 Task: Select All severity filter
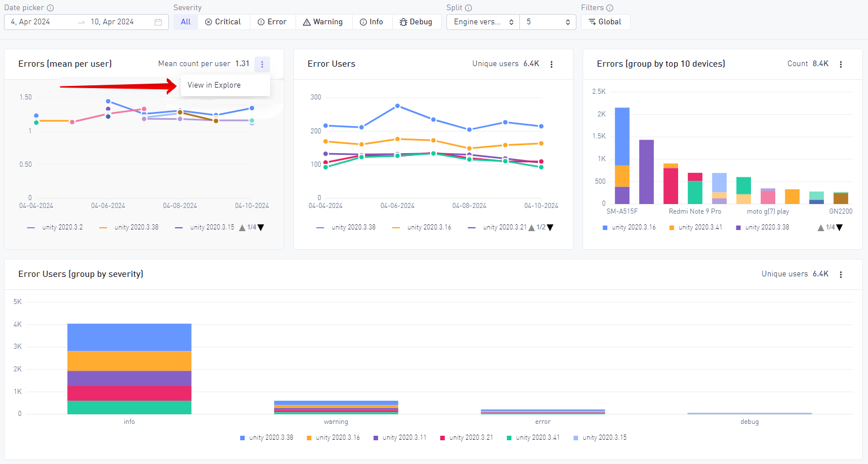point(186,22)
